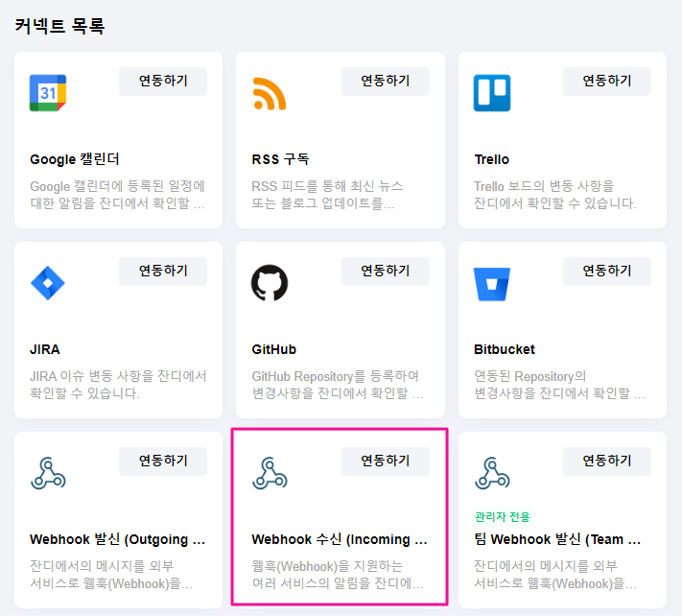Click the Google Calendar icon
The width and height of the screenshot is (682, 616).
(48, 93)
